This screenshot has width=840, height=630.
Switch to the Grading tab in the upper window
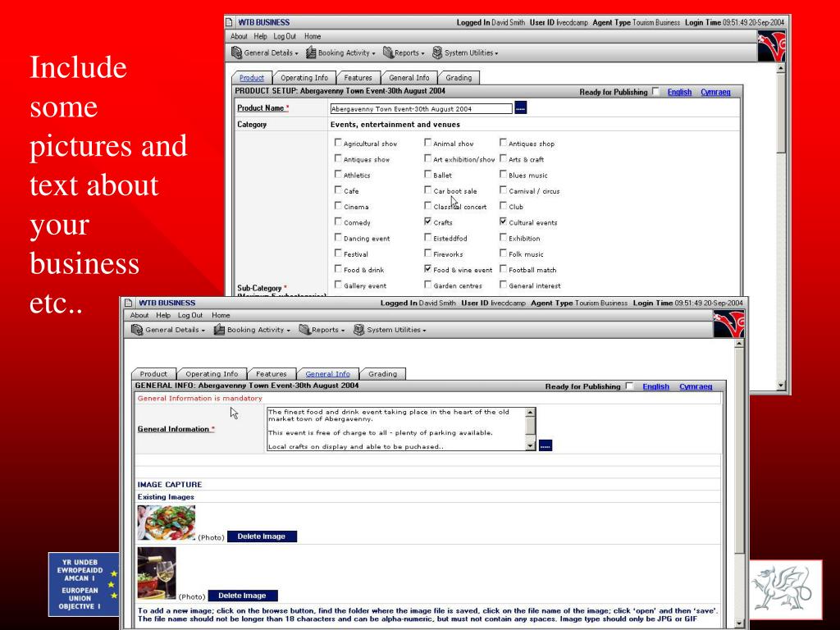459,78
